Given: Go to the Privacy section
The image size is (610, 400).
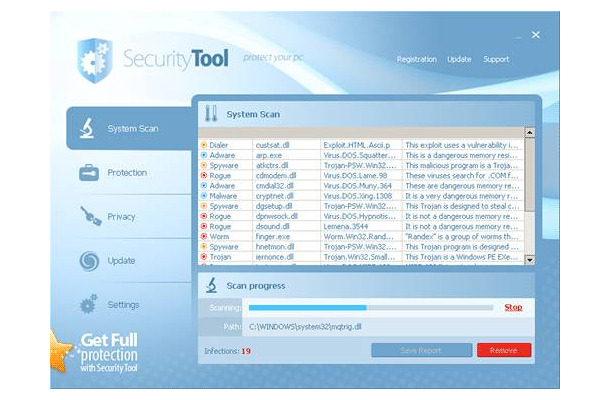Looking at the screenshot, I should click(x=121, y=216).
